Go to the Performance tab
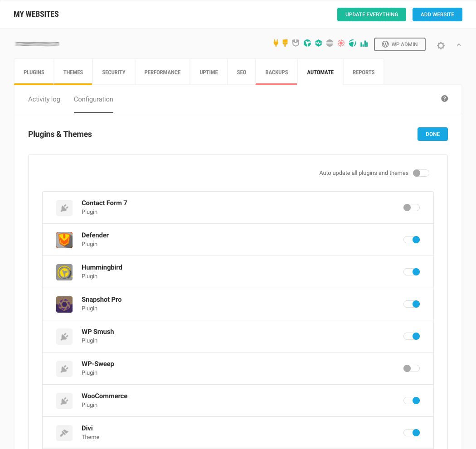476x449 pixels. click(162, 72)
